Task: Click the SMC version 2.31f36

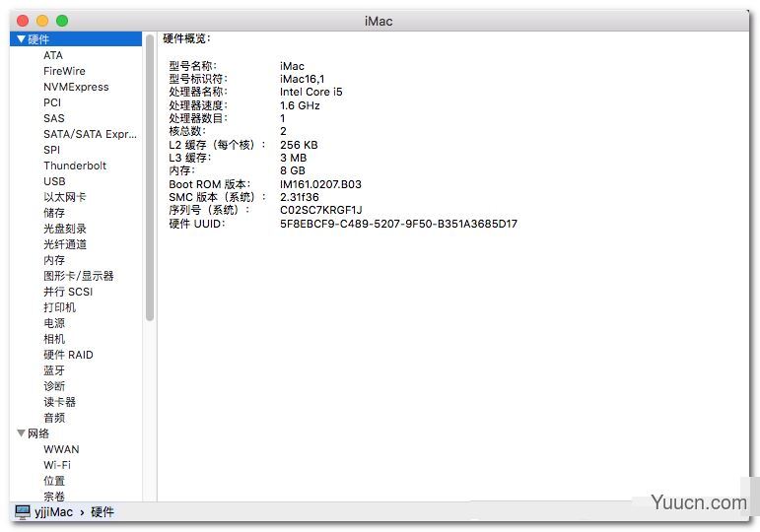Action: [299, 197]
